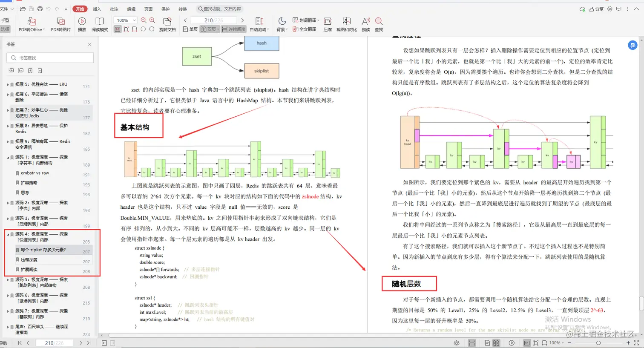The height and width of the screenshot is (348, 644).
Task: Click the 旋转文档 rotate document icon
Action: pos(167,24)
